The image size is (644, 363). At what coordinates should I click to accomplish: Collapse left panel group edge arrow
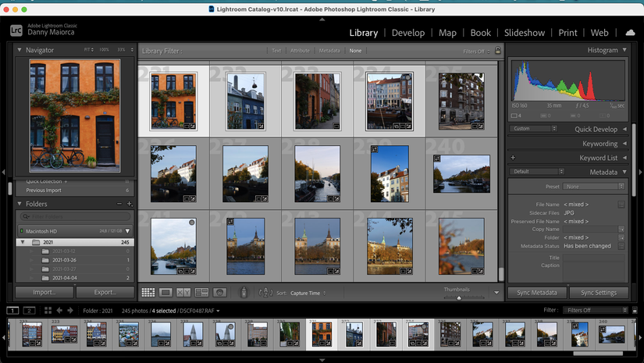click(3, 172)
